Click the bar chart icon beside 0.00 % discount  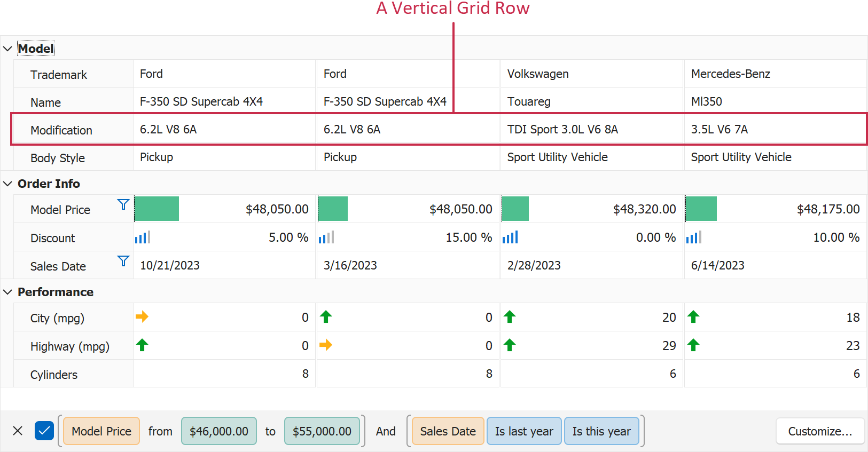coord(510,237)
